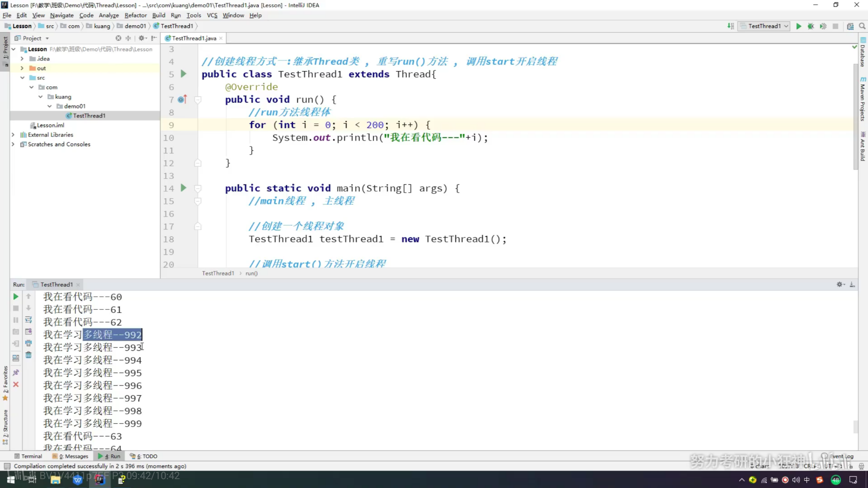Collapse the src folder
The image size is (868, 488).
tap(22, 78)
